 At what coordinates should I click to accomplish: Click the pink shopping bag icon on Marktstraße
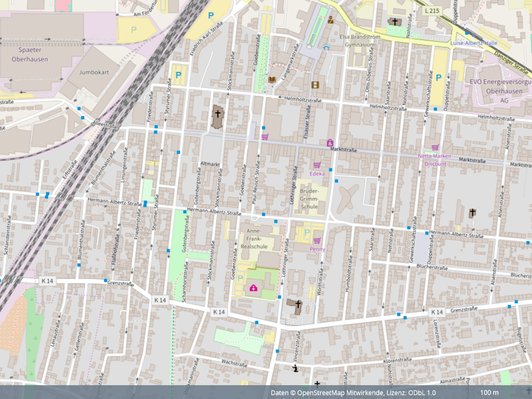(x=330, y=143)
